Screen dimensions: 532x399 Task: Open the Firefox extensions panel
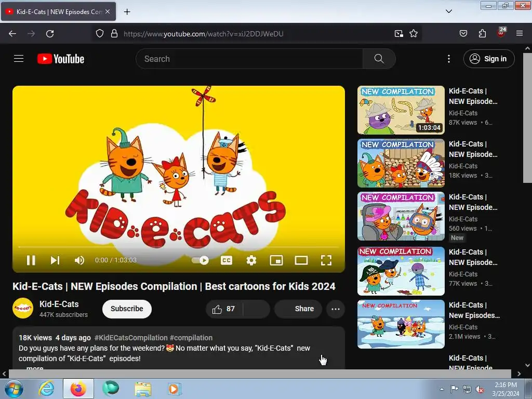tap(482, 34)
